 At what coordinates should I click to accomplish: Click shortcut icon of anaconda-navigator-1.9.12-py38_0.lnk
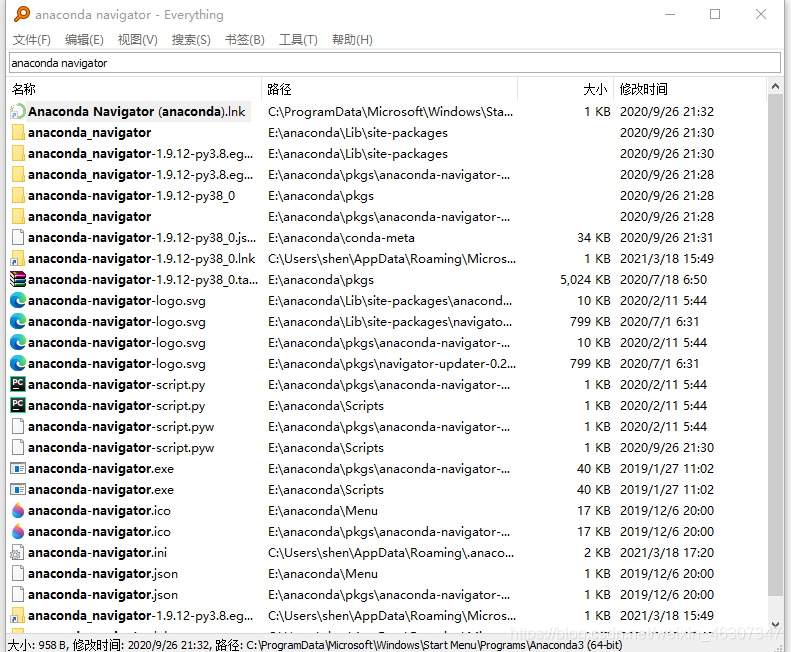coord(18,259)
